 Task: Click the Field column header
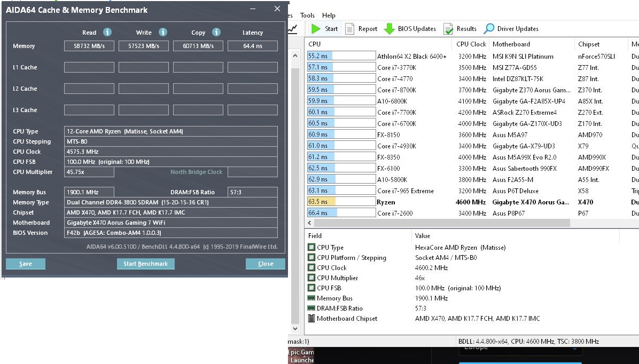pyautogui.click(x=358, y=236)
